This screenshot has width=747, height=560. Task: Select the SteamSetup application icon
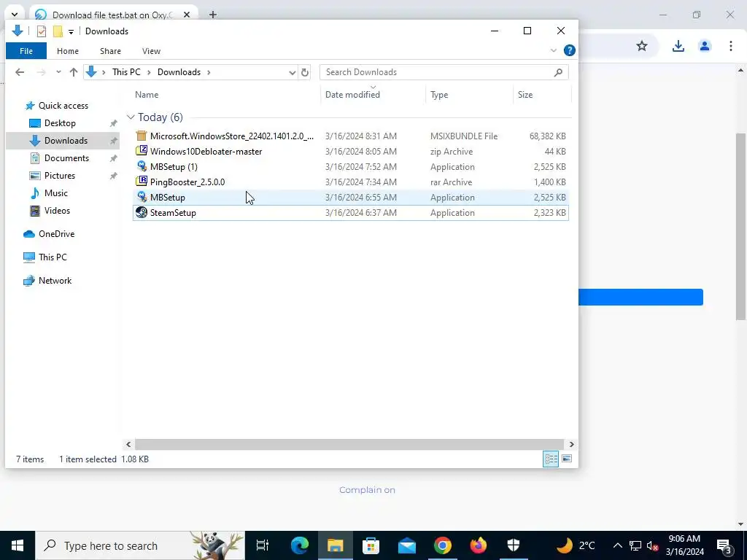pos(141,212)
